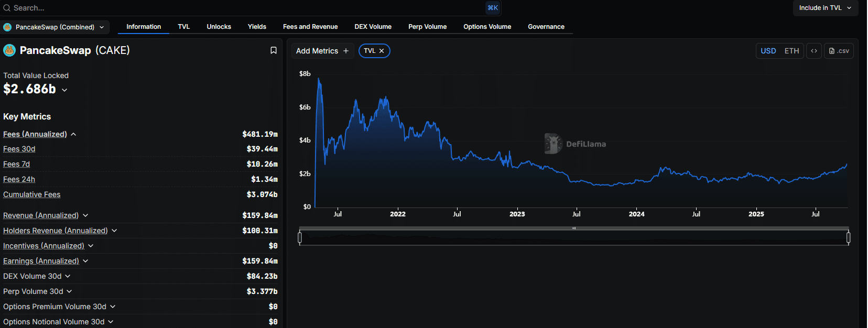Click the plus icon in Add Metrics

point(345,51)
